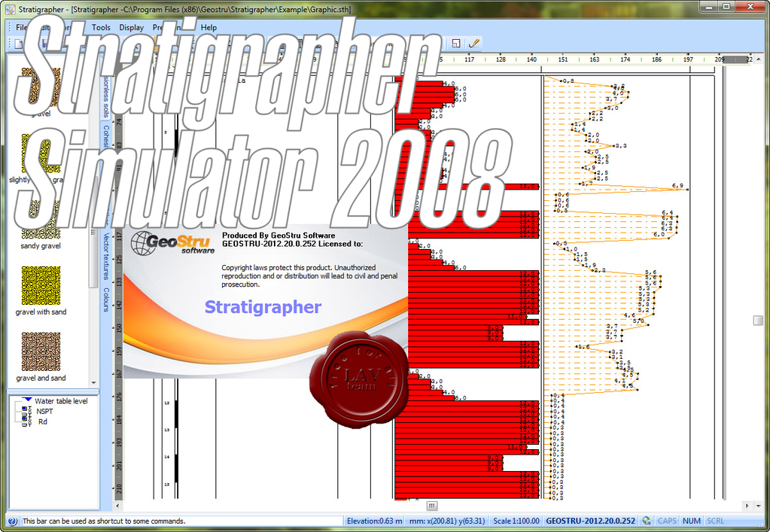
Task: Click the Water table level blue triangle icon
Action: (x=27, y=400)
